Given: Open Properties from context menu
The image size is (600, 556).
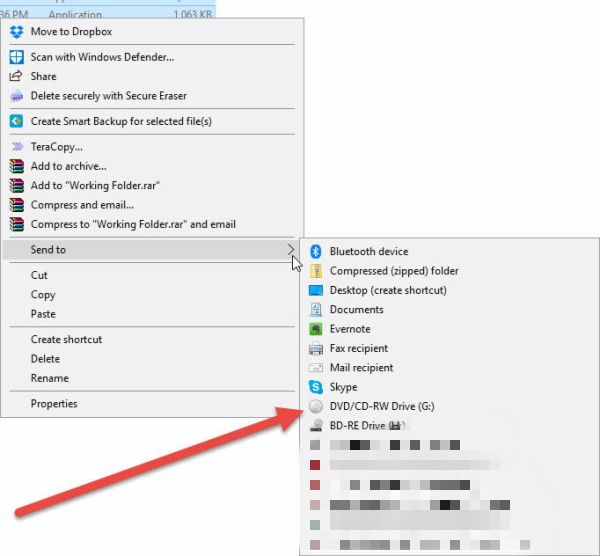Looking at the screenshot, I should 152,404.
